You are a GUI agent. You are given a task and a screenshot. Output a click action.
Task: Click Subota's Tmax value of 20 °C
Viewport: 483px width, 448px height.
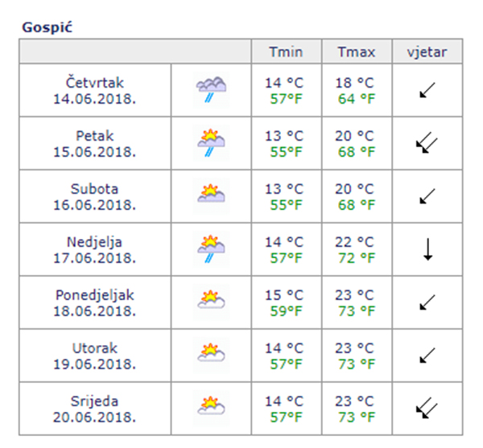pyautogui.click(x=354, y=189)
